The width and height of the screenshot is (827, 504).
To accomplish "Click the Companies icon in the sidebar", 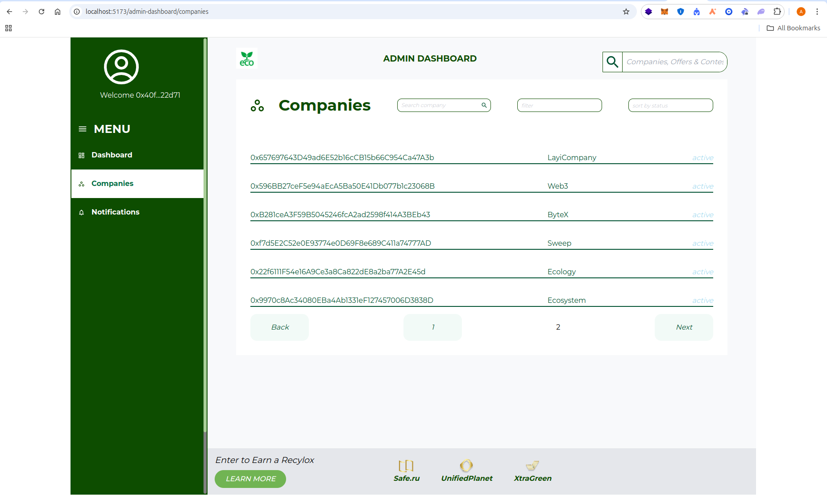I will (x=81, y=184).
